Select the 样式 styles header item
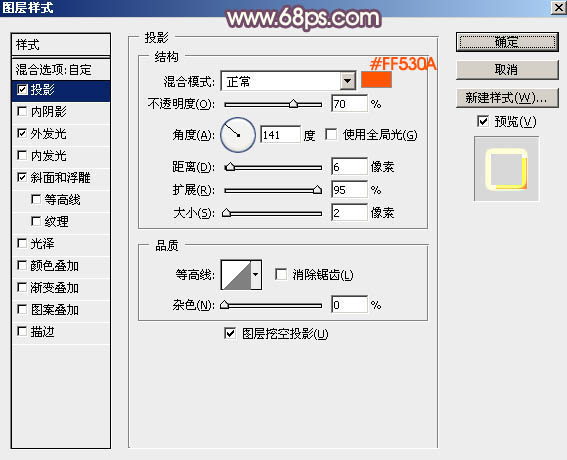567x460 pixels. (61, 45)
